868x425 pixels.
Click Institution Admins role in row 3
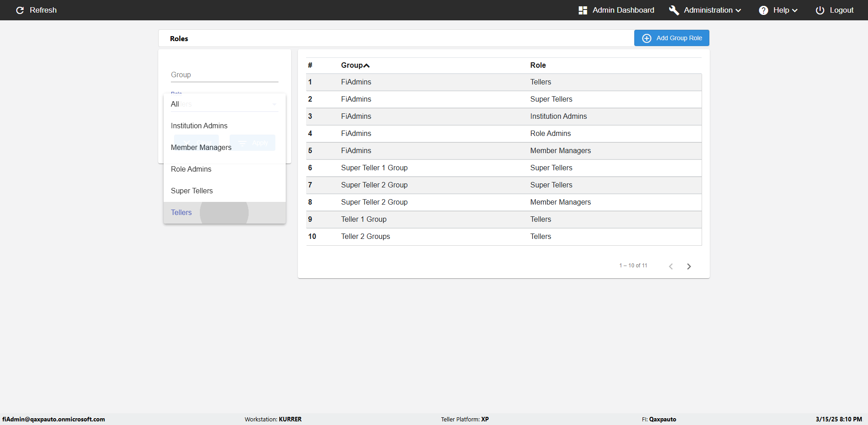pos(559,117)
